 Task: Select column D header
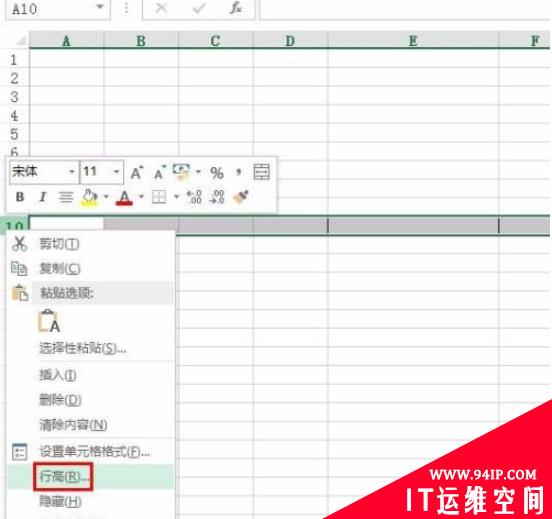click(290, 40)
